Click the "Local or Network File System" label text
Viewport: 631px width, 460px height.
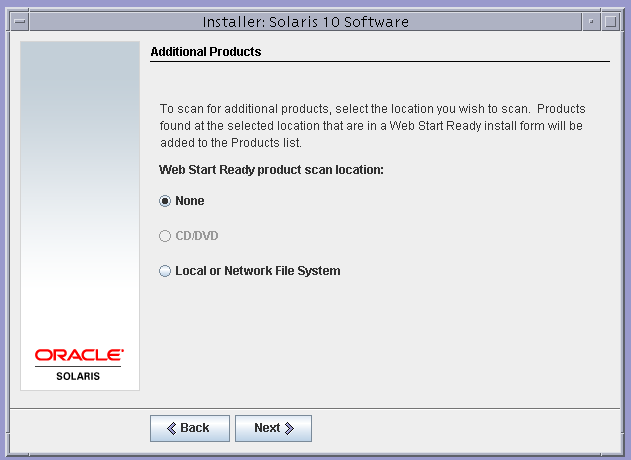pyautogui.click(x=258, y=271)
